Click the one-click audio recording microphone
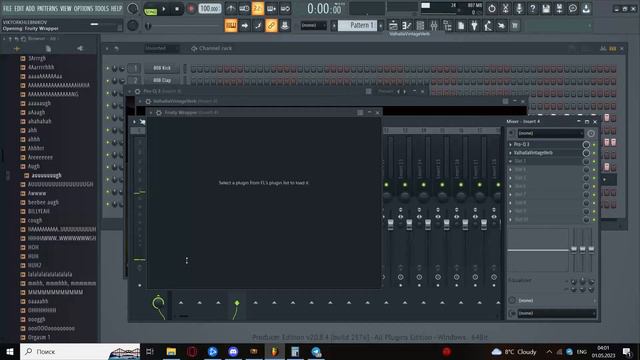Viewport: 640px width, 360px height. point(519,9)
